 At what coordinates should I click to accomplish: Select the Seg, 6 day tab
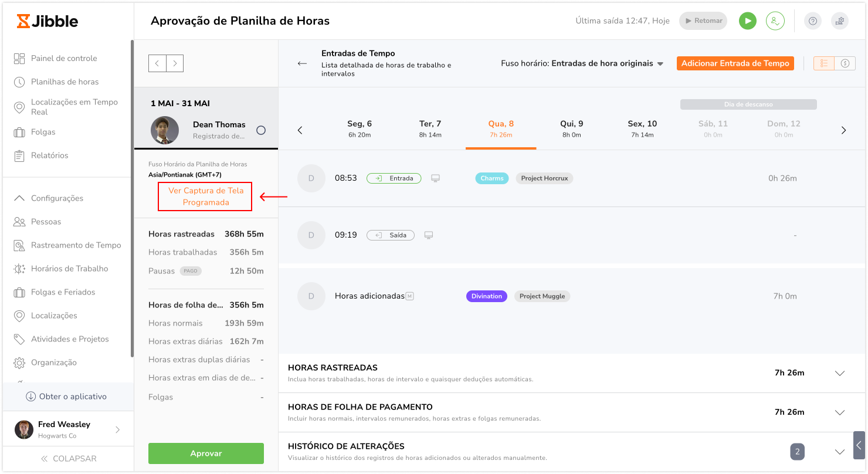tap(359, 128)
